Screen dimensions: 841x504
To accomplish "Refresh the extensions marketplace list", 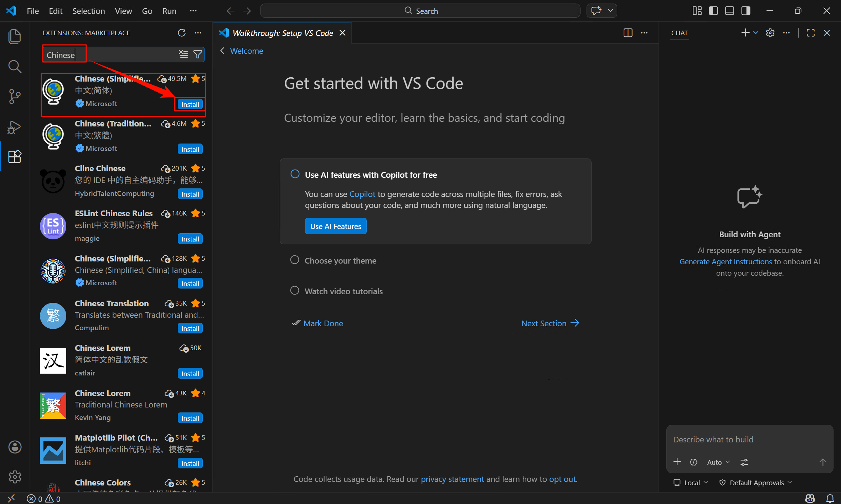I will [x=182, y=33].
